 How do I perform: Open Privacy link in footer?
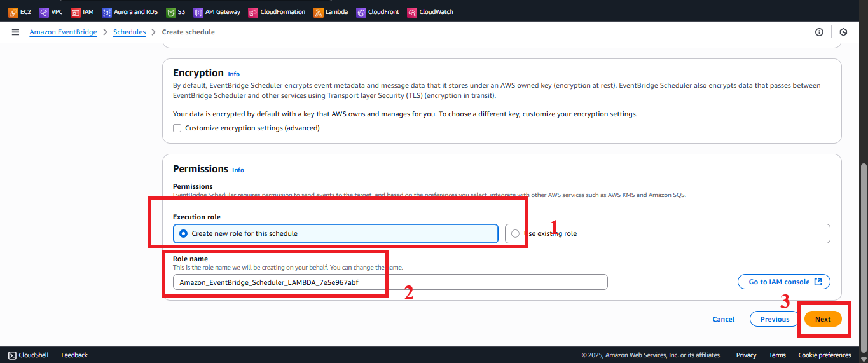746,355
